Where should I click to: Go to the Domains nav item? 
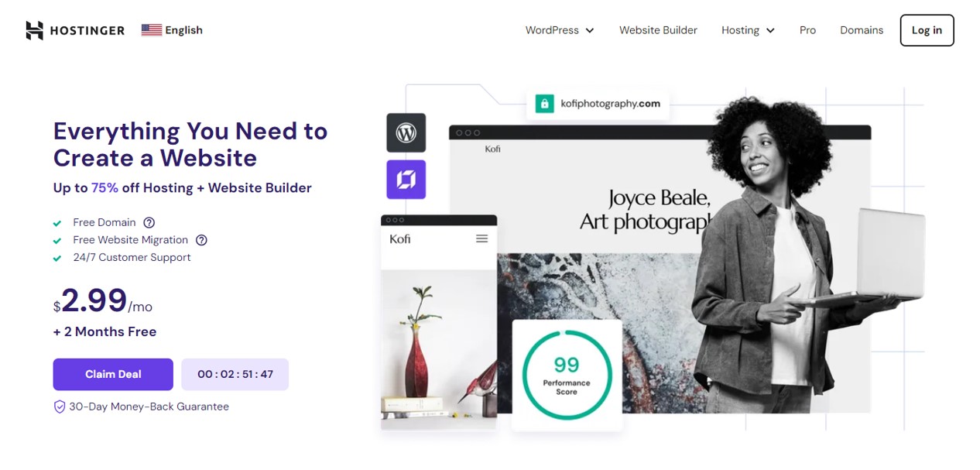[862, 30]
